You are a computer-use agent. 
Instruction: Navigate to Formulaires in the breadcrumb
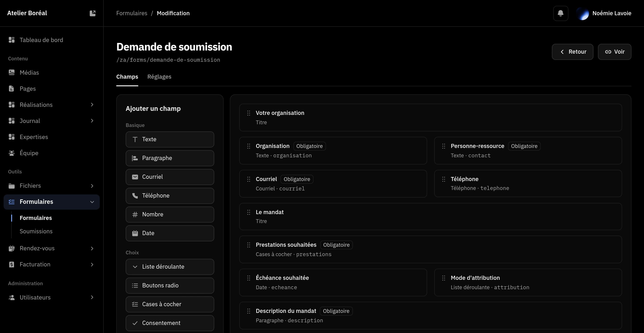[132, 13]
